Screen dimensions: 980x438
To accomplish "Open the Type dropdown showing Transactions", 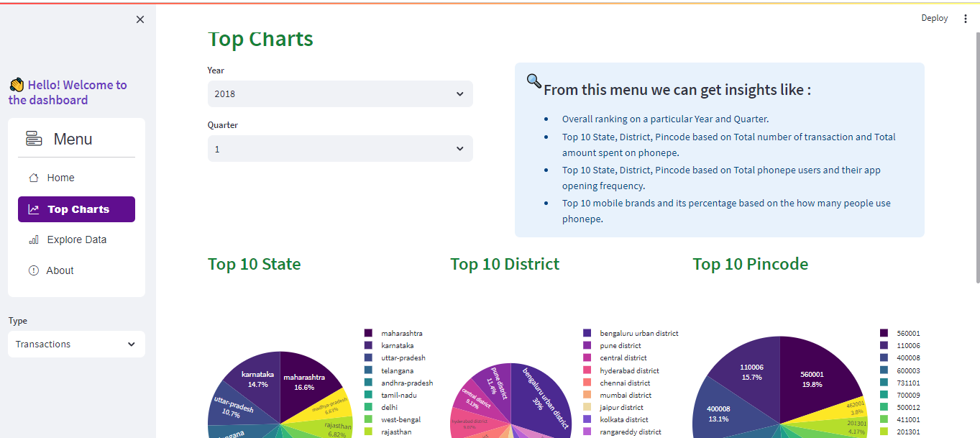I will (75, 344).
